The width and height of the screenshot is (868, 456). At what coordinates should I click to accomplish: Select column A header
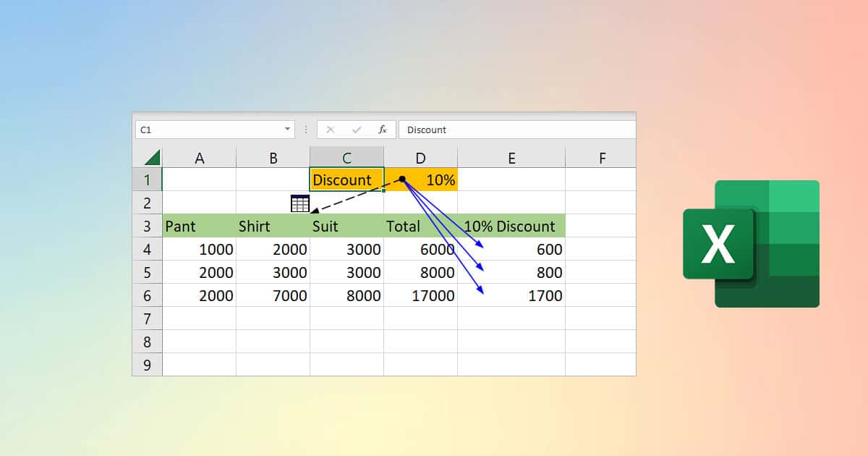click(200, 158)
